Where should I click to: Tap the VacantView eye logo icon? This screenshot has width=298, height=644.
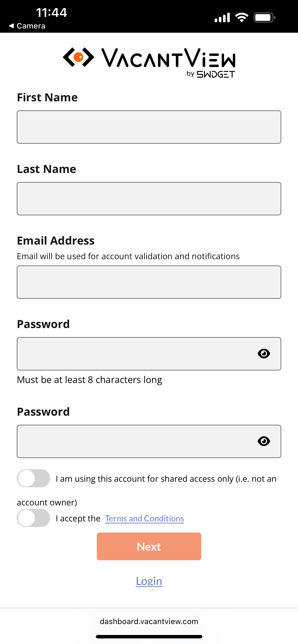coord(78,57)
